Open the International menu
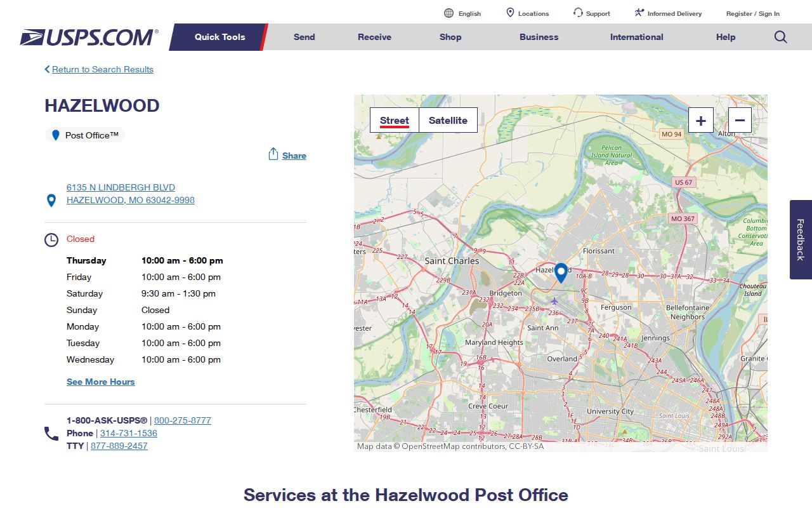The height and width of the screenshot is (508, 812). [x=636, y=37]
